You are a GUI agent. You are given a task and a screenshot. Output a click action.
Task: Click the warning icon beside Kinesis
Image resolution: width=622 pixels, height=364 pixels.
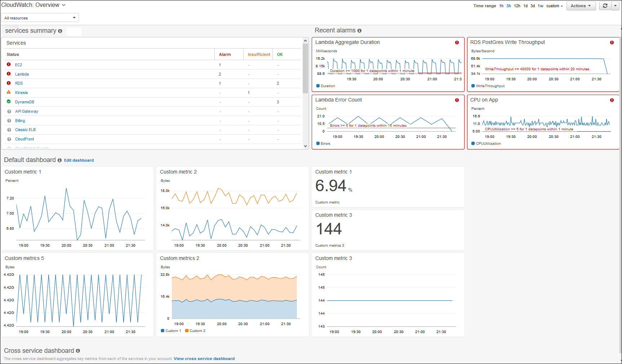[x=9, y=93]
